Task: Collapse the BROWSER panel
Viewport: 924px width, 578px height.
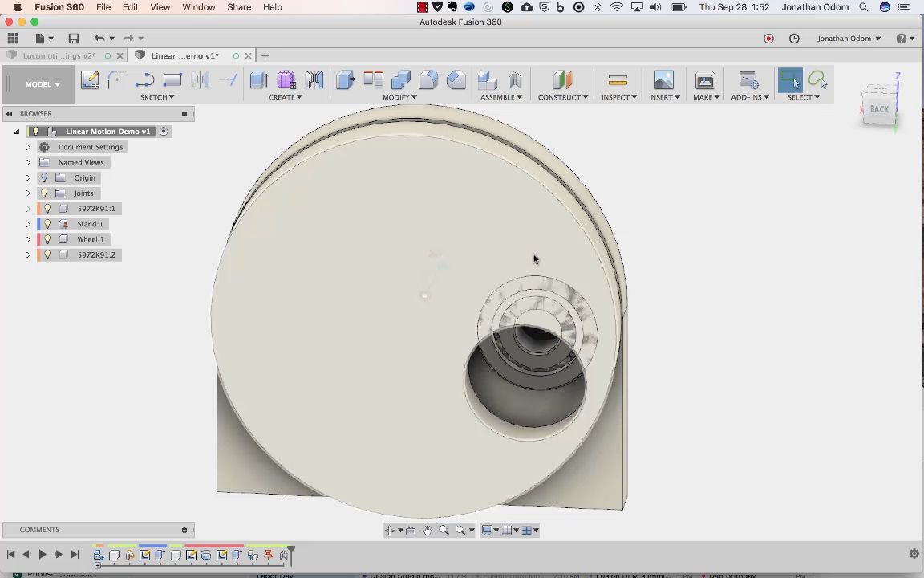Action: tap(10, 114)
